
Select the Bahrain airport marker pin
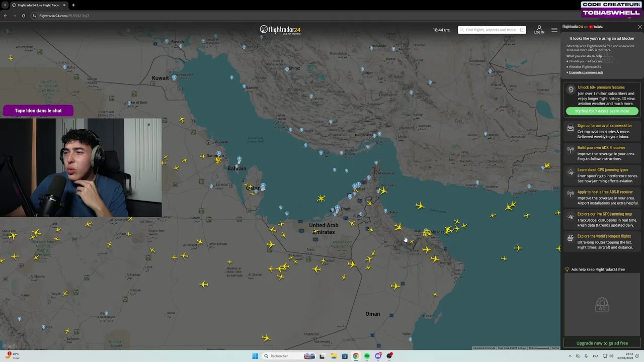coord(239,160)
